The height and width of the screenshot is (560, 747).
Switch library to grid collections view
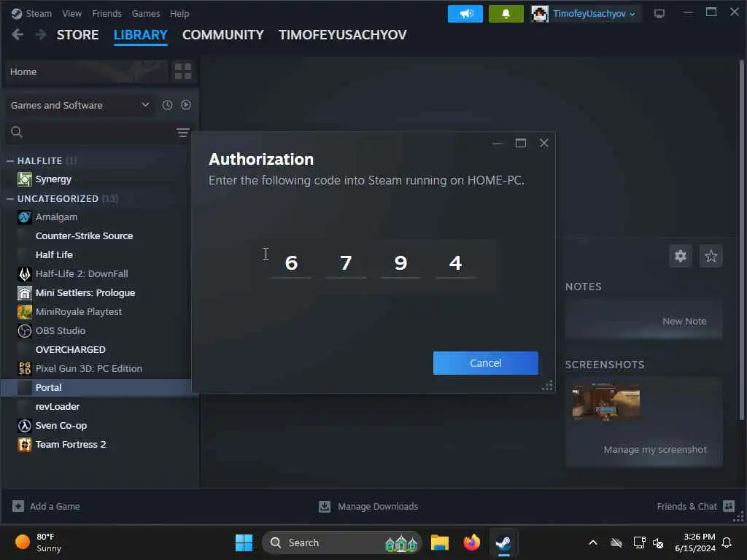[183, 71]
